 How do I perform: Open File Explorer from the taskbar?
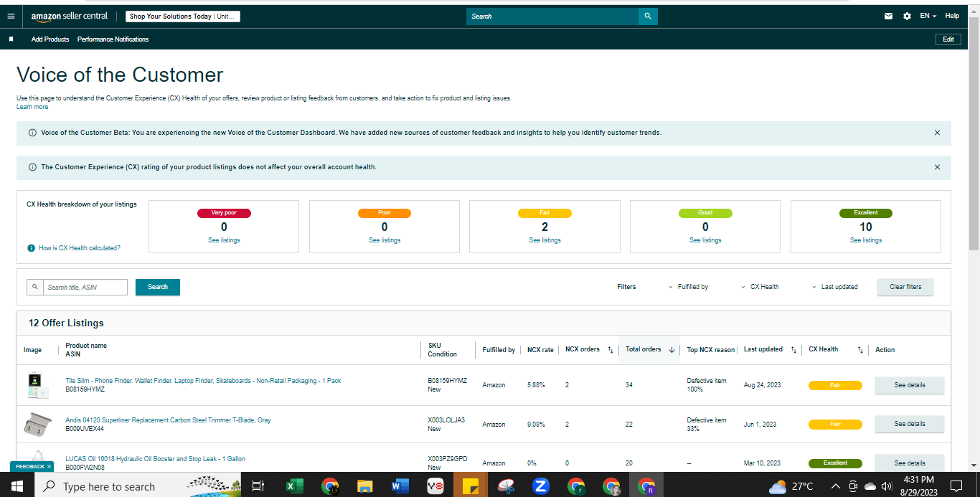(365, 486)
